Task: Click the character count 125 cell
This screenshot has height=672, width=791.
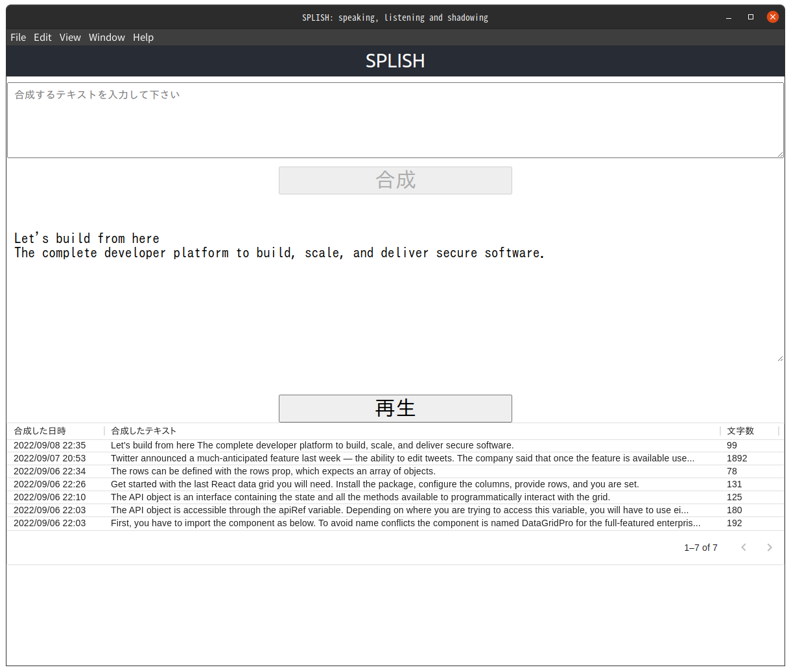Action: [735, 497]
